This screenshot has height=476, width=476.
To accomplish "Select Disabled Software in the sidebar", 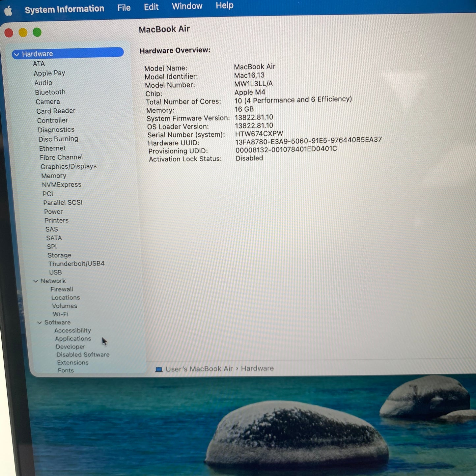I will (83, 355).
